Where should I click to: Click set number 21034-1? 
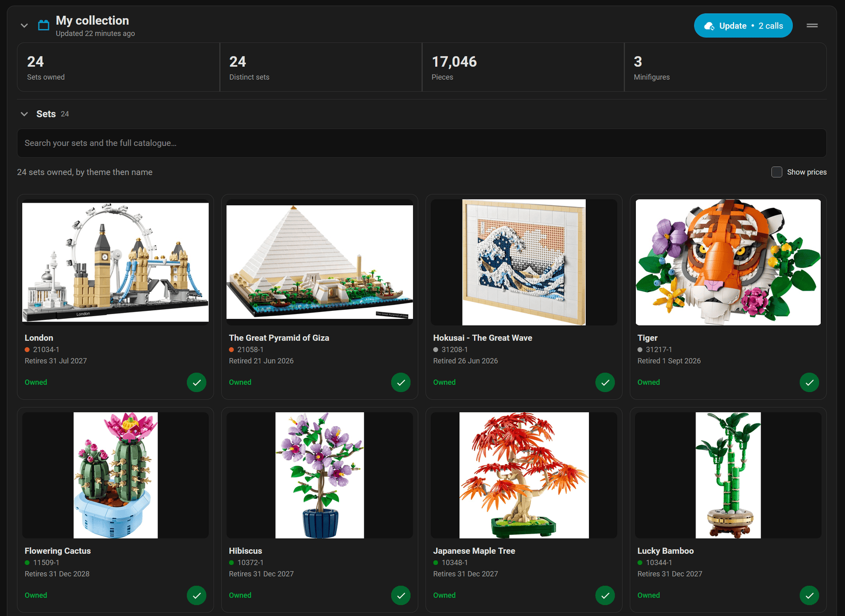[46, 349]
